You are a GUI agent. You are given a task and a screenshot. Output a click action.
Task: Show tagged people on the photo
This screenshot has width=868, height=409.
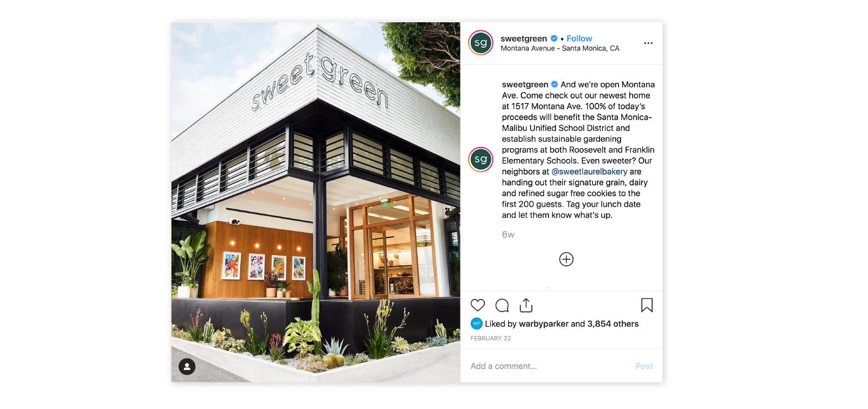pyautogui.click(x=187, y=367)
